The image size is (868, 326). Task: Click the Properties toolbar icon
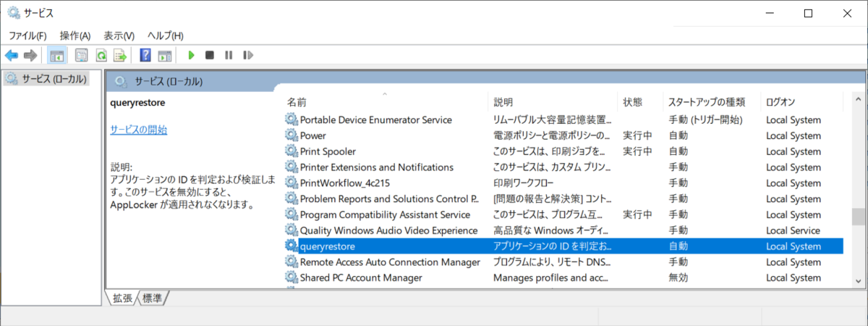(x=82, y=55)
